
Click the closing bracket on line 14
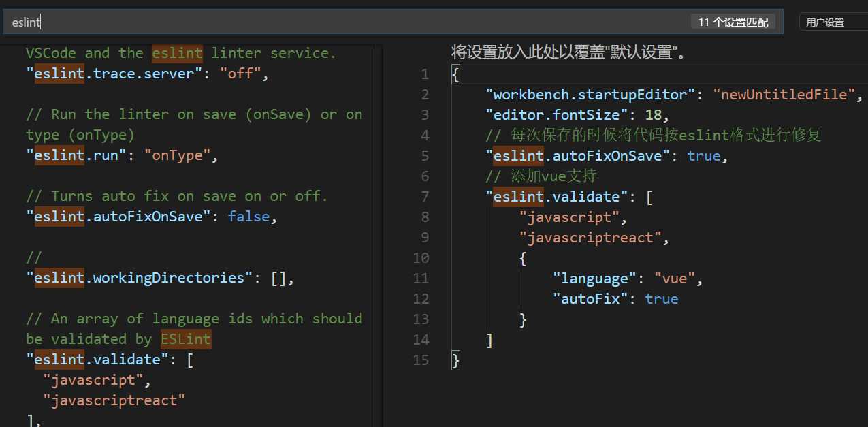(489, 339)
